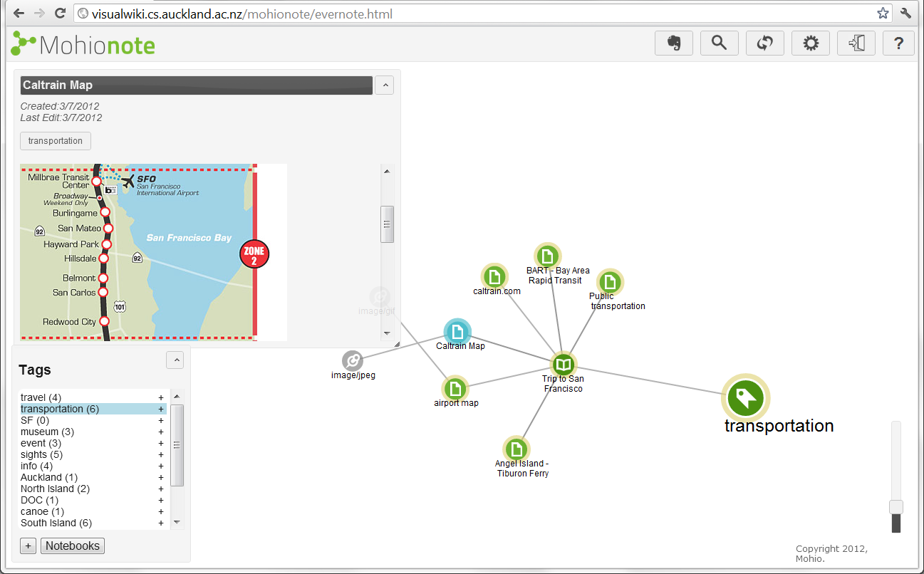Click the image/jpeg attachment node
This screenshot has height=574, width=924.
click(353, 361)
